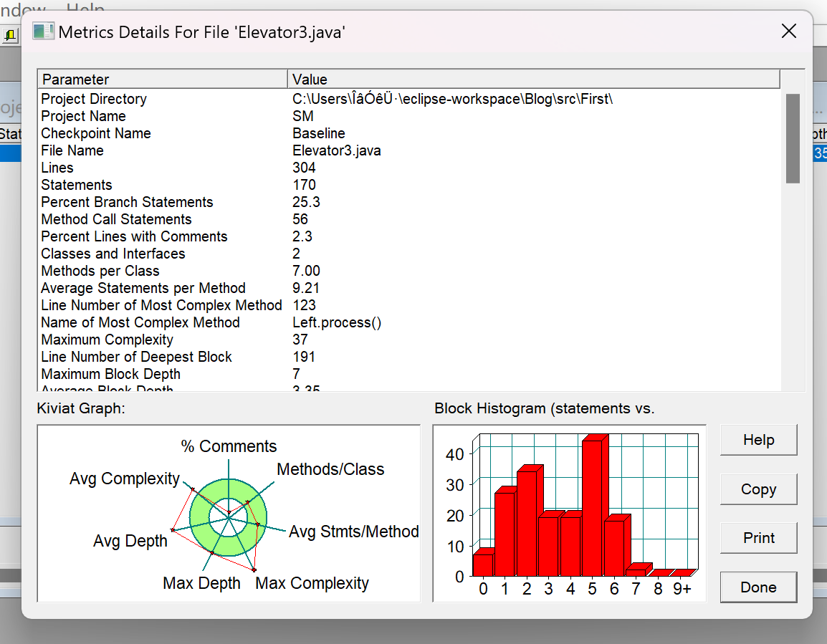Select Methods per Class row
Image resolution: width=827 pixels, height=644 pixels.
pyautogui.click(x=409, y=271)
